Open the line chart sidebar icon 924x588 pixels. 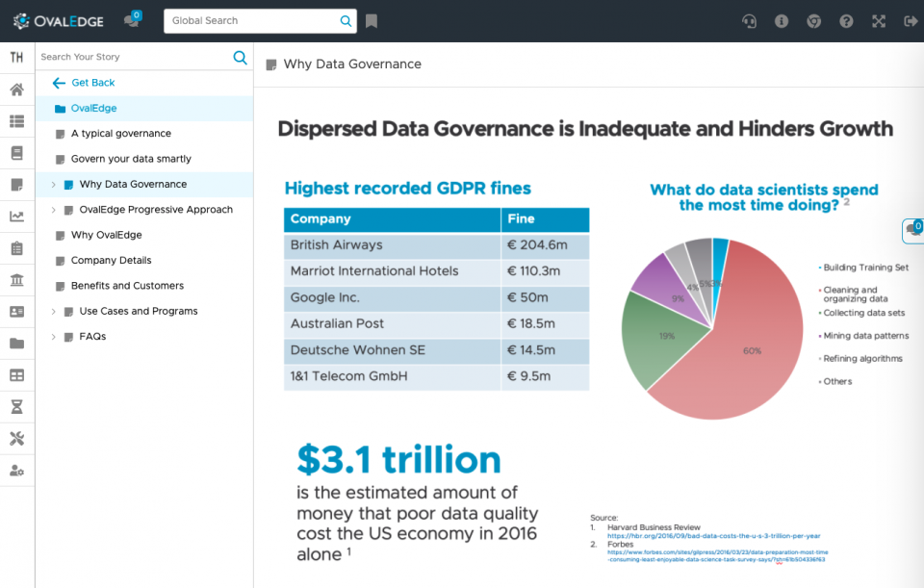(x=16, y=217)
